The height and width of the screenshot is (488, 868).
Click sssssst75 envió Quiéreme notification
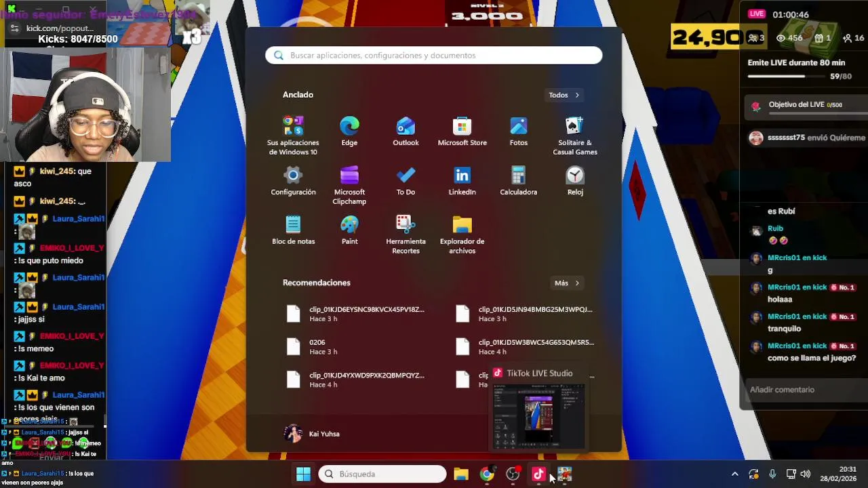click(x=808, y=138)
